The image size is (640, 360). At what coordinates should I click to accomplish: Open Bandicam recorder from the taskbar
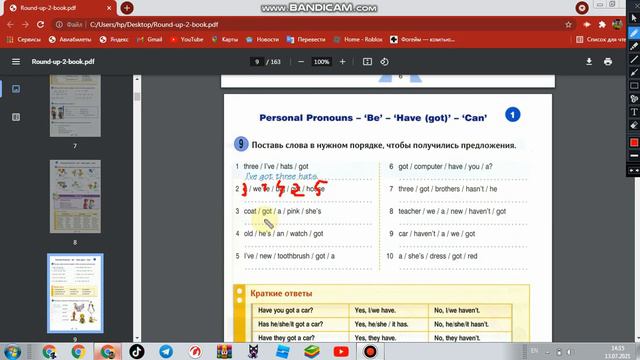[x=370, y=351]
